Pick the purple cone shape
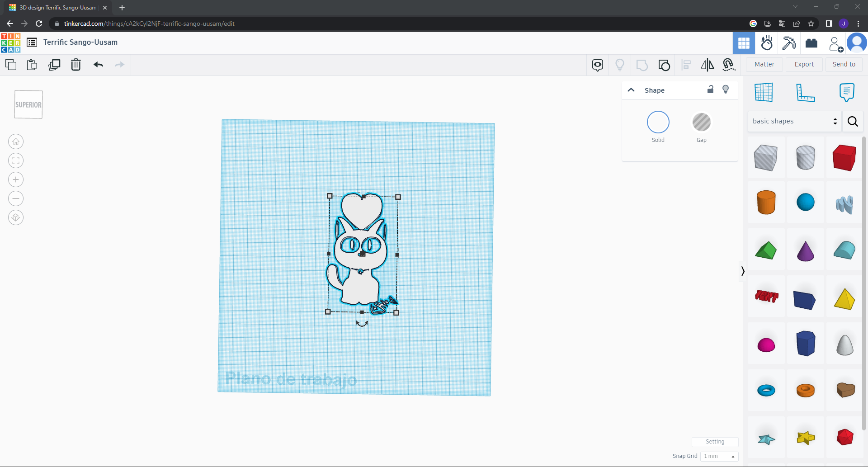868x467 pixels. click(805, 251)
